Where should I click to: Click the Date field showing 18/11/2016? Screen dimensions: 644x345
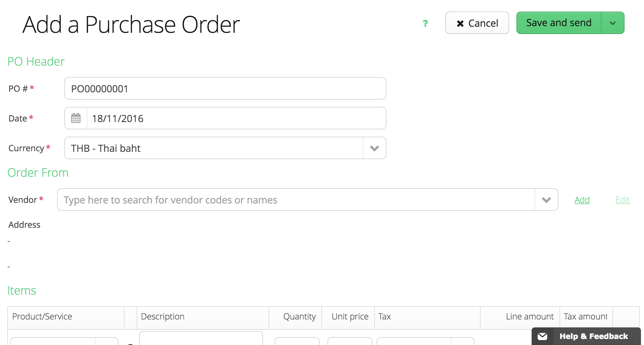pos(236,118)
